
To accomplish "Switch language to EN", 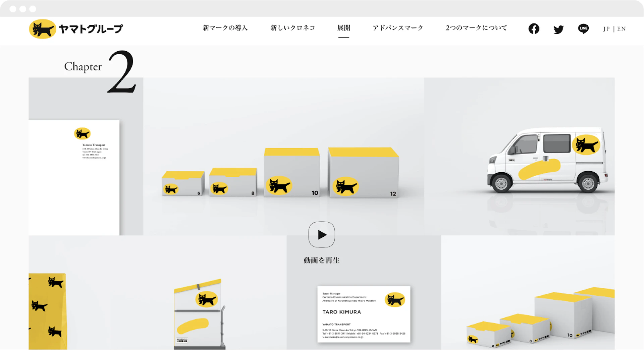I will (622, 29).
